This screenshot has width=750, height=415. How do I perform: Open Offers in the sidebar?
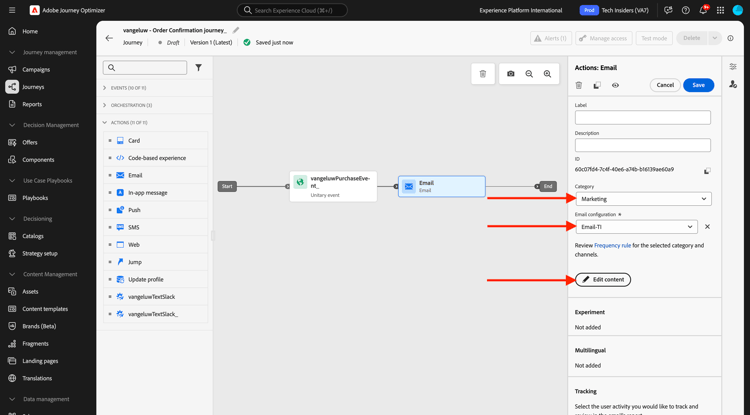pyautogui.click(x=30, y=142)
